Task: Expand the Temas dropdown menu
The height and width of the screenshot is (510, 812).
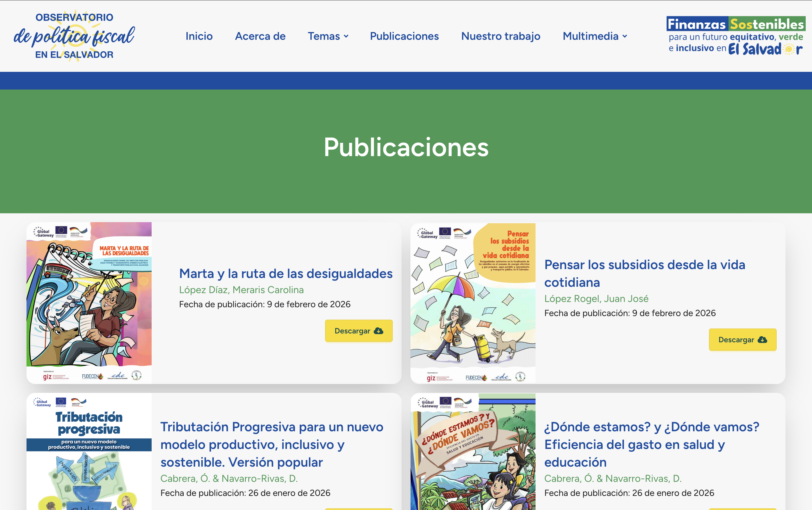Action: tap(328, 36)
